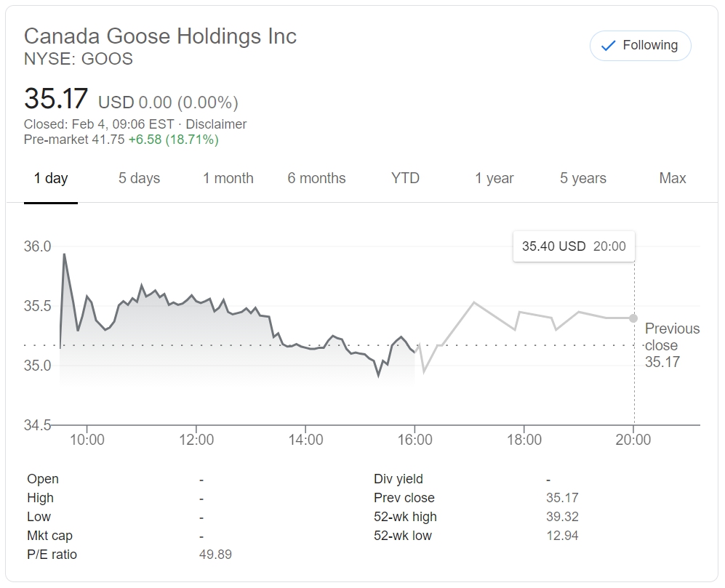Click the Canada Goose Holdings Inc title
This screenshot has width=725, height=588.
161,36
